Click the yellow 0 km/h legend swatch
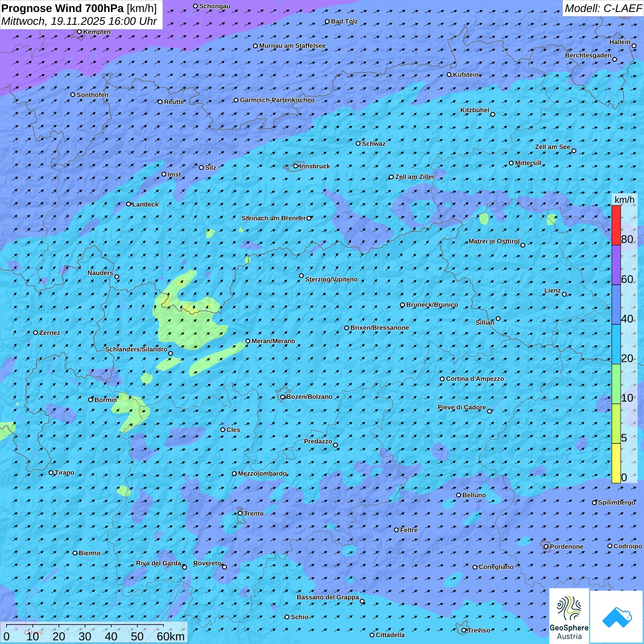 (616, 463)
